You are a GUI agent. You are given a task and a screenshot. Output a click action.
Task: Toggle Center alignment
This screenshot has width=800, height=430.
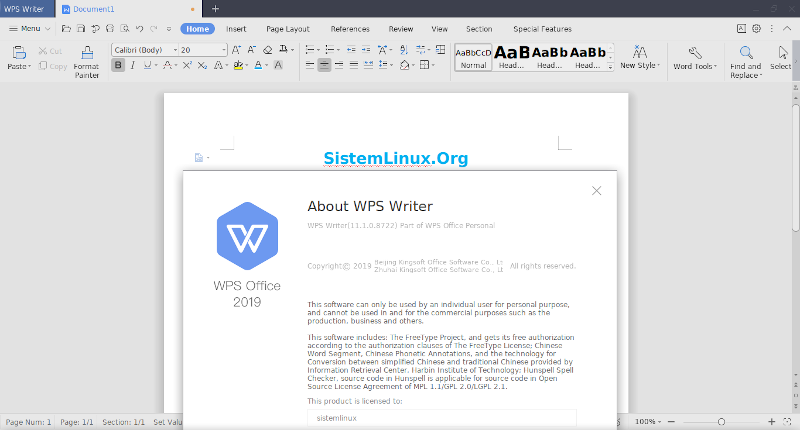tap(324, 65)
